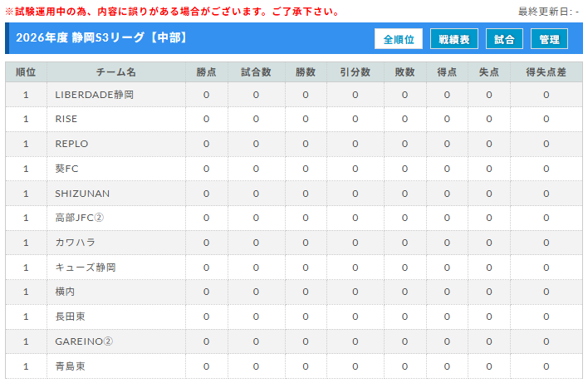Image resolution: width=588 pixels, height=383 pixels.
Task: Click the 2026年度 静岡S3リーグ title
Action: (101, 38)
